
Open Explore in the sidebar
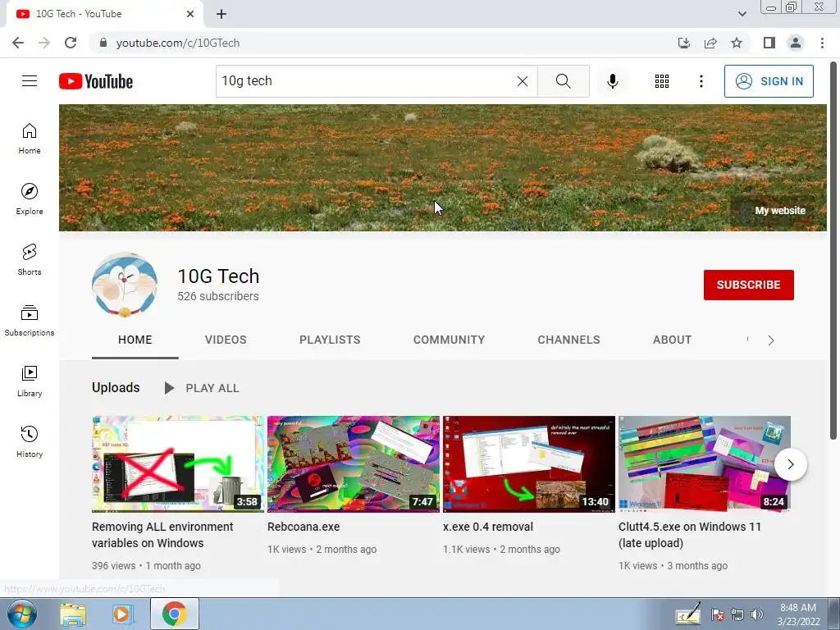pos(30,199)
